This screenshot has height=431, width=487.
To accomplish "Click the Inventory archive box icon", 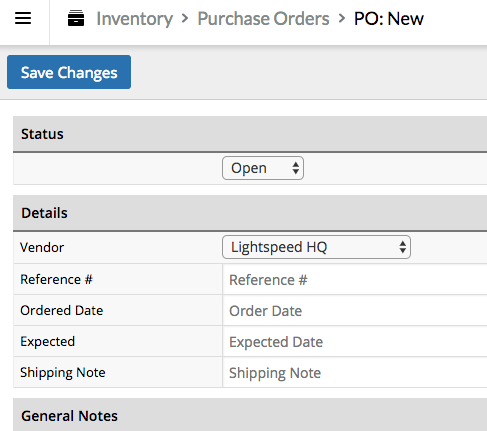I will click(x=76, y=18).
